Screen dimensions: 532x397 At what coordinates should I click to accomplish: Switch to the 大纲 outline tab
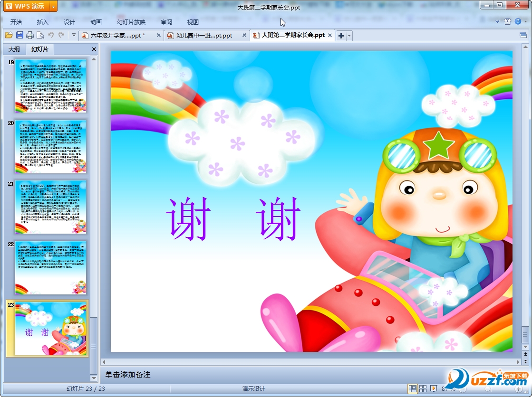pyautogui.click(x=14, y=49)
